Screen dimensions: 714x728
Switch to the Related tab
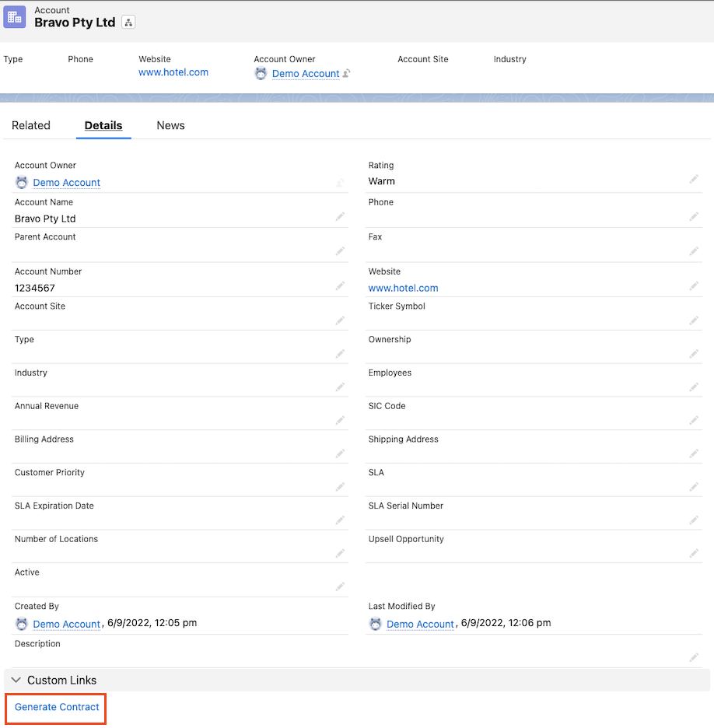coord(31,125)
